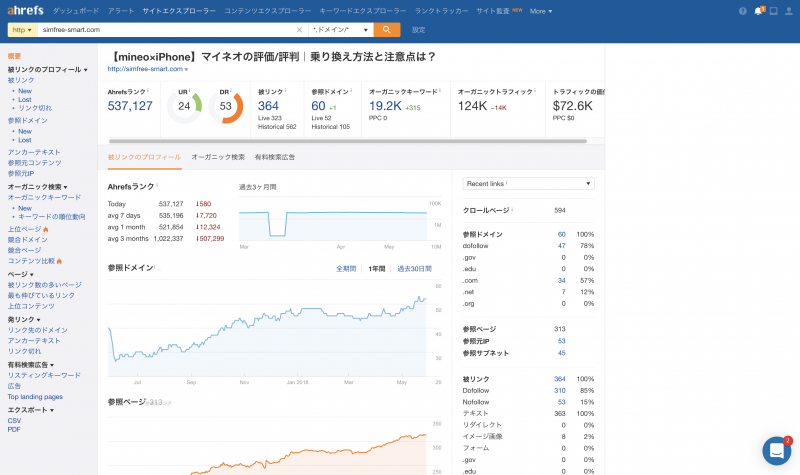Select the 1年間 chart range
This screenshot has width=800, height=475.
pyautogui.click(x=377, y=269)
